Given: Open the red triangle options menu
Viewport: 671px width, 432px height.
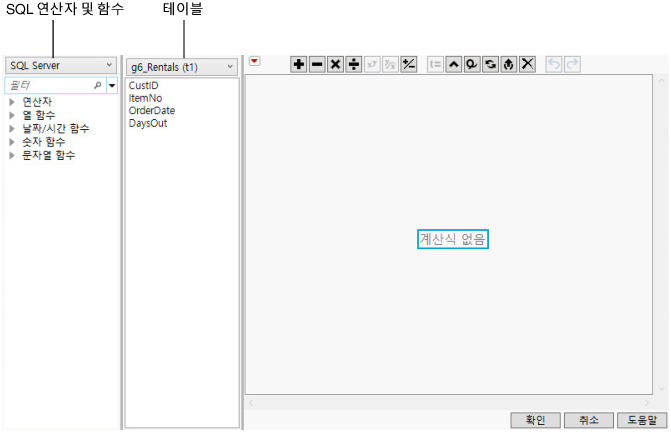Looking at the screenshot, I should 255,61.
